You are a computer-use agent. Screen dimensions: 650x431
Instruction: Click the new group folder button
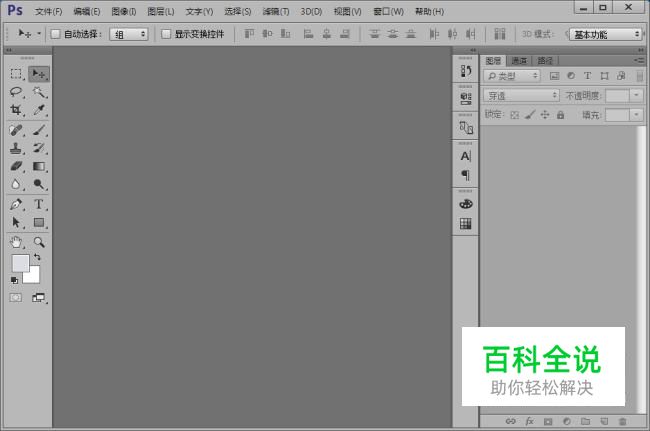click(585, 421)
